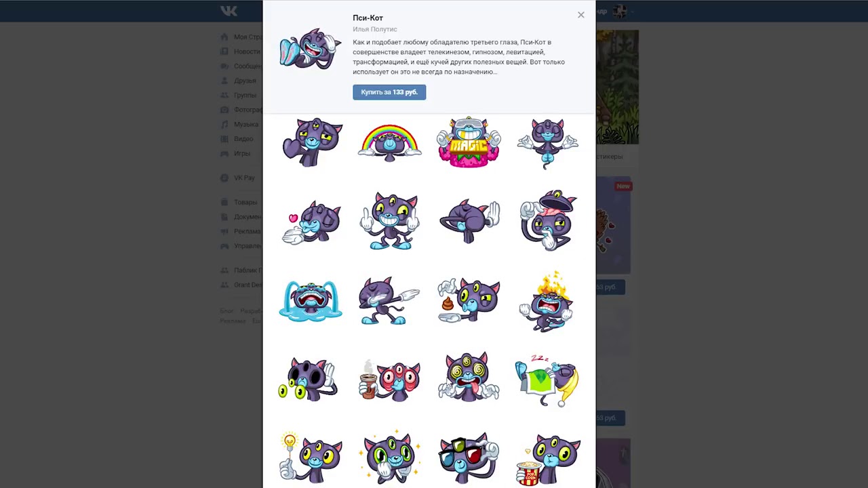Select the hypnotized spiral-eyes cat sticker
This screenshot has width=868, height=488.
point(469,378)
